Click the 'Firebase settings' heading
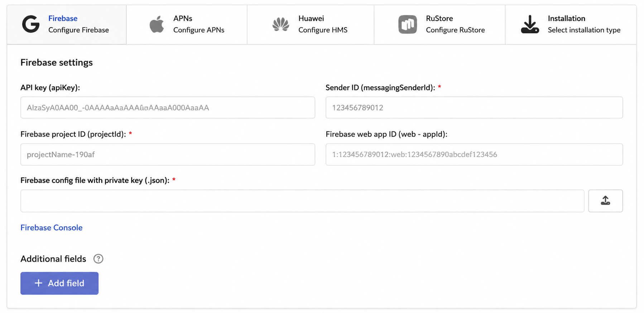 (57, 62)
